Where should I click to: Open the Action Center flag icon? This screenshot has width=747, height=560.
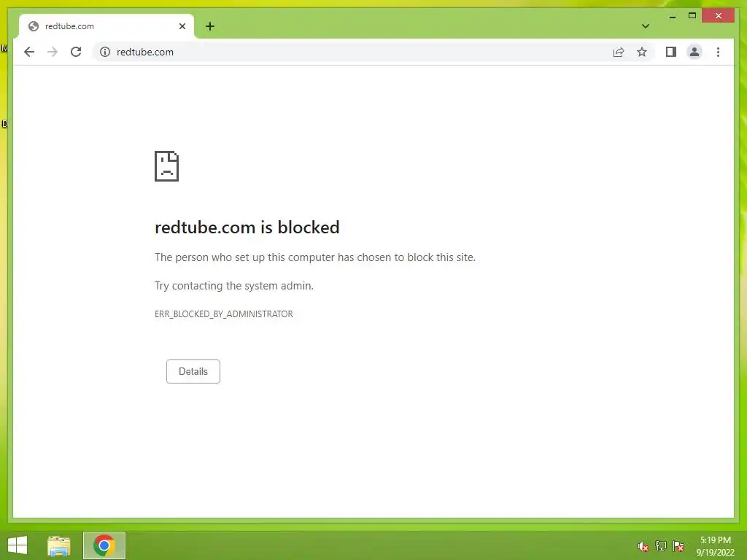point(678,546)
